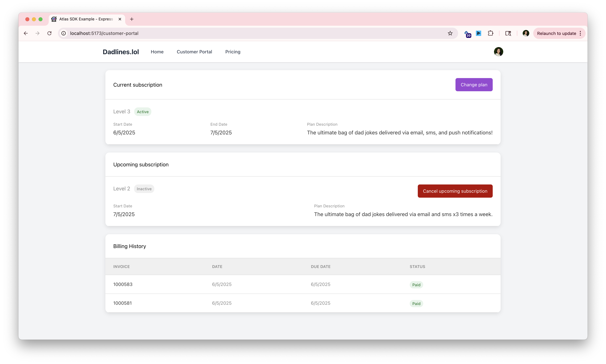Image resolution: width=606 pixels, height=364 pixels.
Task: Open a new tab with the plus button
Action: [x=132, y=19]
